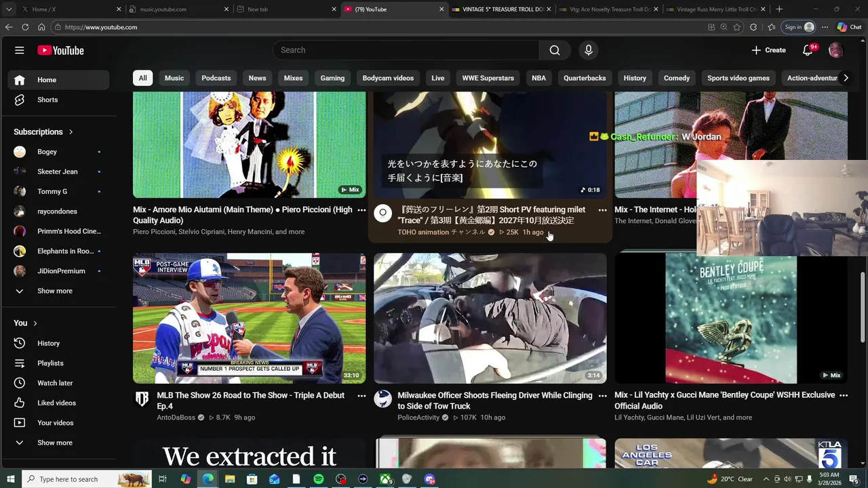
Task: Click Windows taskbar search box
Action: tap(86, 479)
